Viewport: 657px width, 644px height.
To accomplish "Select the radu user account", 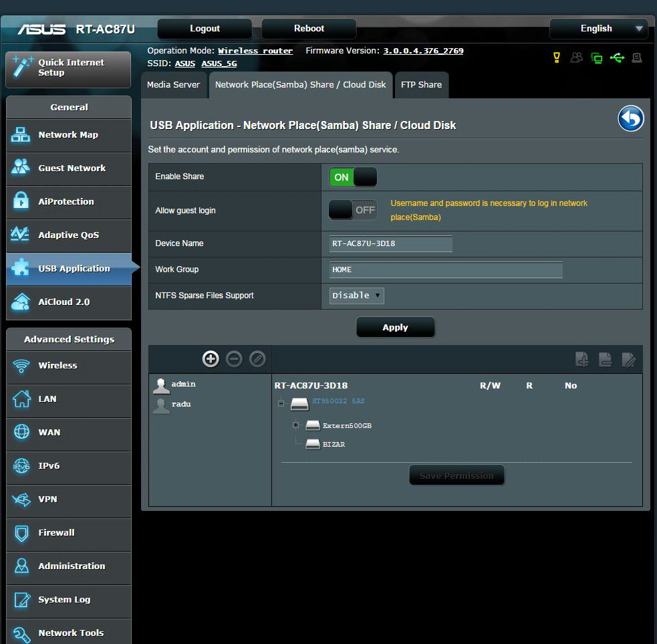I will point(172,405).
